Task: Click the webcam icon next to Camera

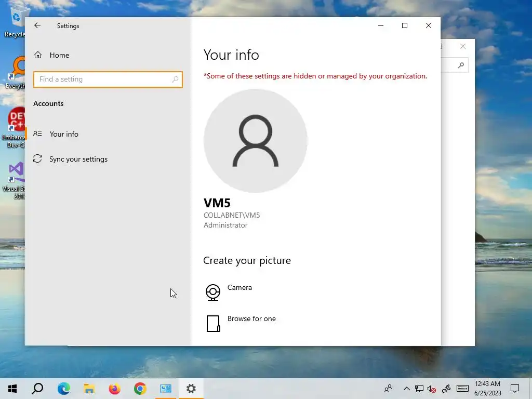Action: pyautogui.click(x=212, y=292)
